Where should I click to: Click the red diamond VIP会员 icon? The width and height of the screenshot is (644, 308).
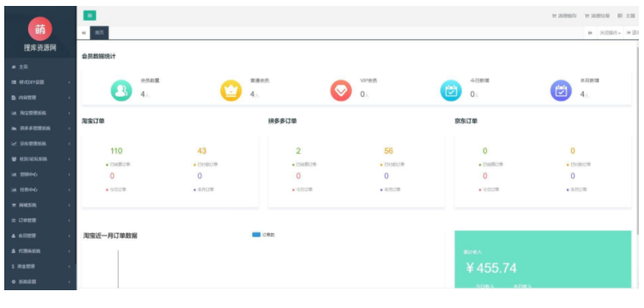coord(341,90)
